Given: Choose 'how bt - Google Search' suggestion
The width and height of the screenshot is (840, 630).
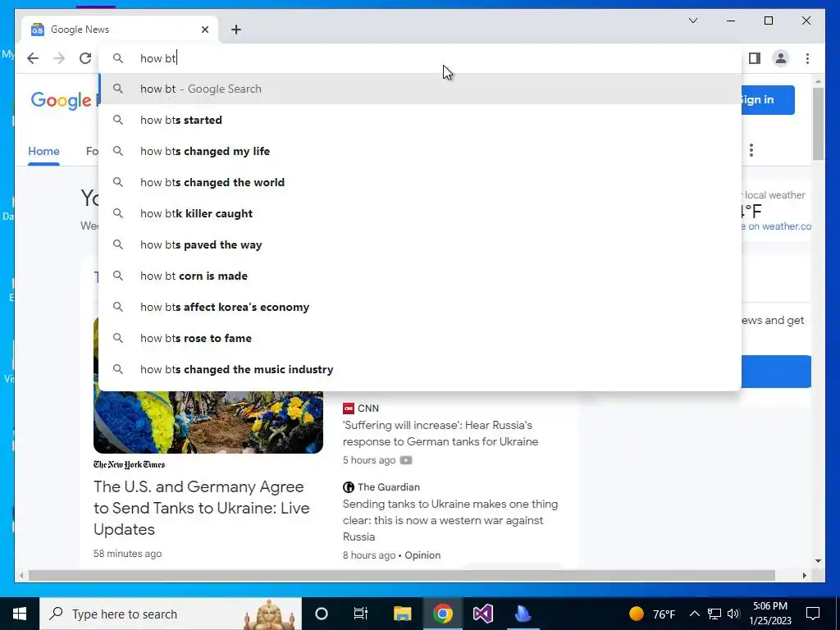Looking at the screenshot, I should click(420, 89).
